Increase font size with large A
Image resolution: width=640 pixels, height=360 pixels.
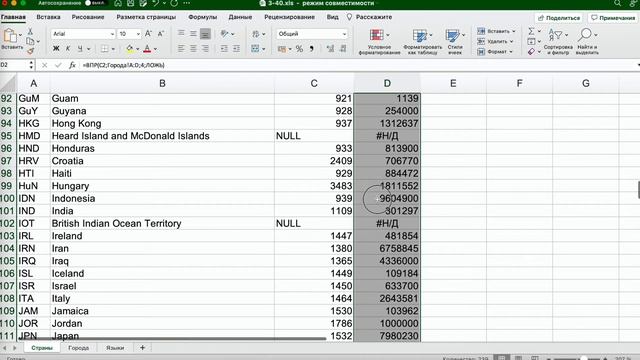coord(148,33)
